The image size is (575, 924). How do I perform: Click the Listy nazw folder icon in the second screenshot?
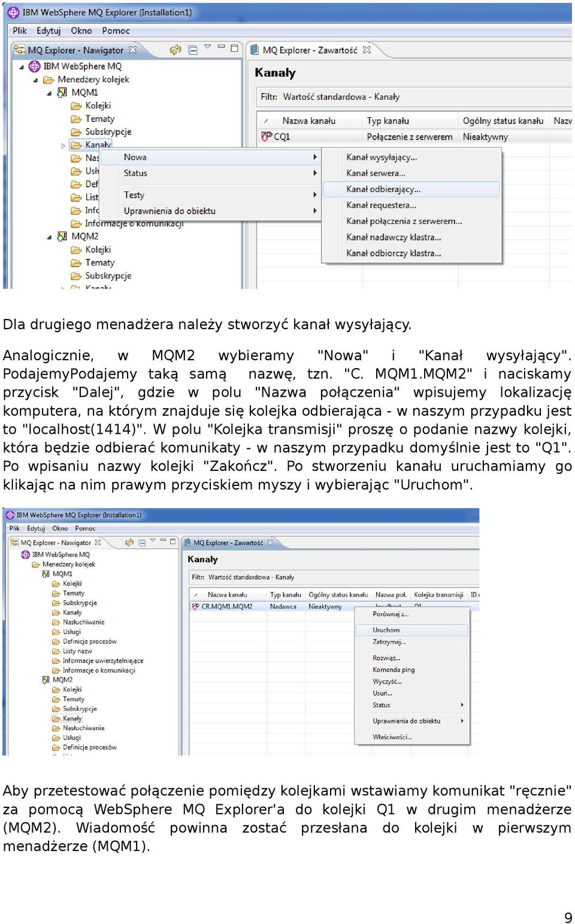point(56,651)
